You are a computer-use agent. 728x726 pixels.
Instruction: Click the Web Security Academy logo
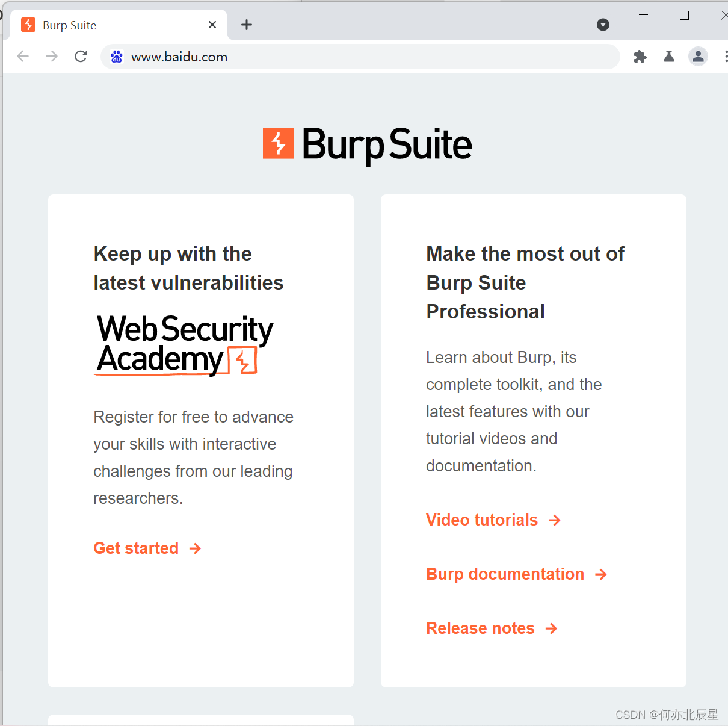184,345
